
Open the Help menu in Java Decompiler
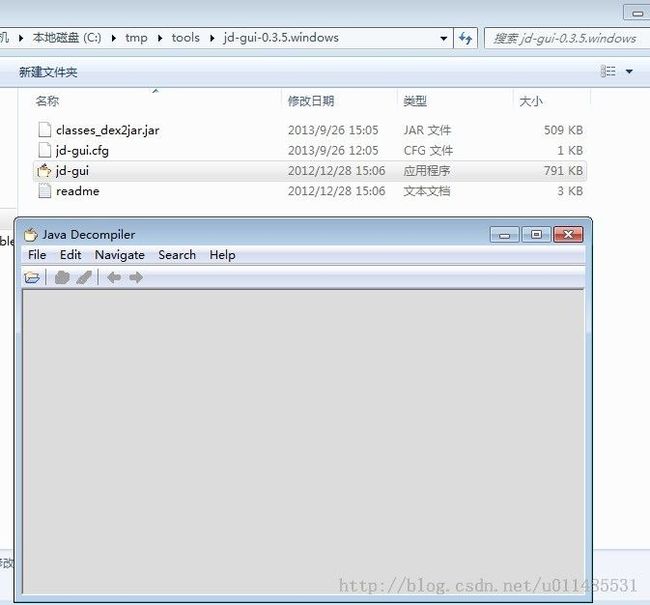(222, 255)
